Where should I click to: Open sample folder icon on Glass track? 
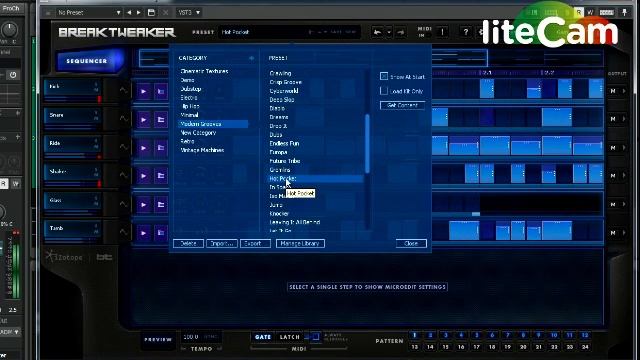(161, 204)
